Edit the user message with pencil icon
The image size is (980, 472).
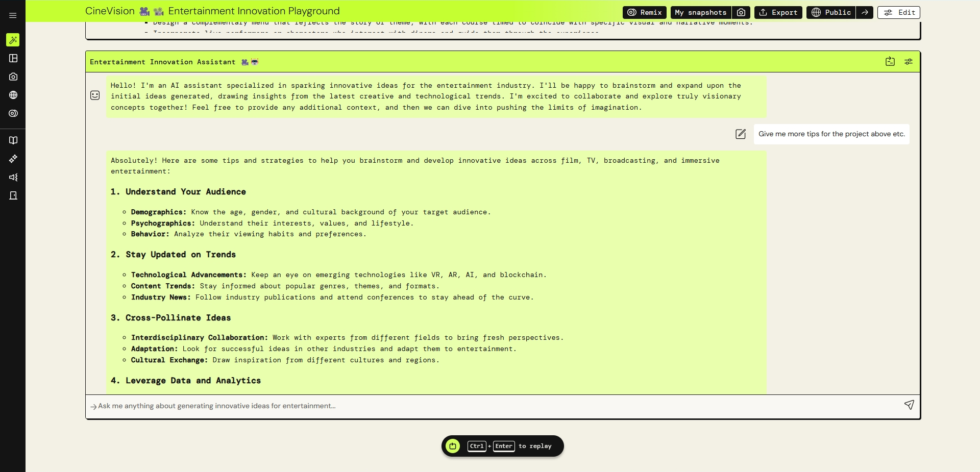tap(741, 134)
